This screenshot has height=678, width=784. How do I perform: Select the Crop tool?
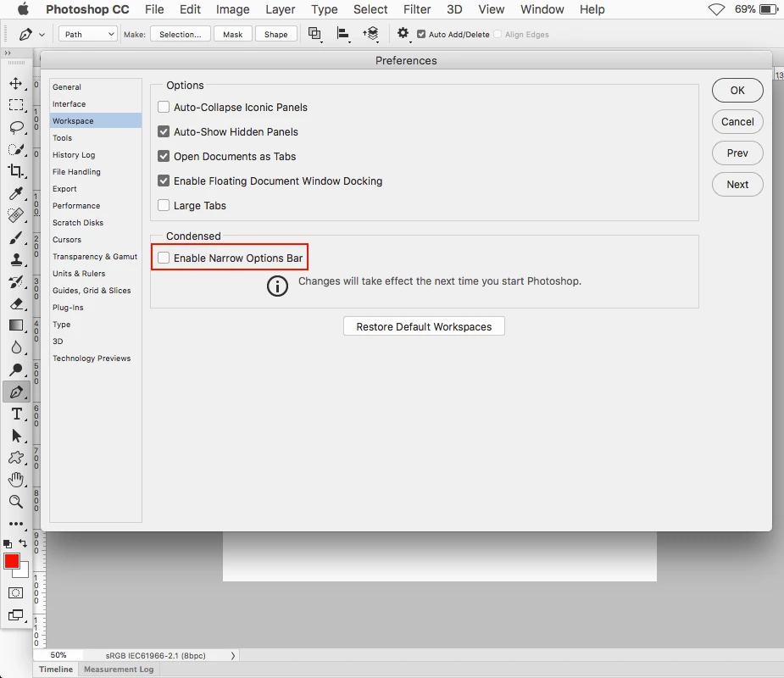pos(16,171)
